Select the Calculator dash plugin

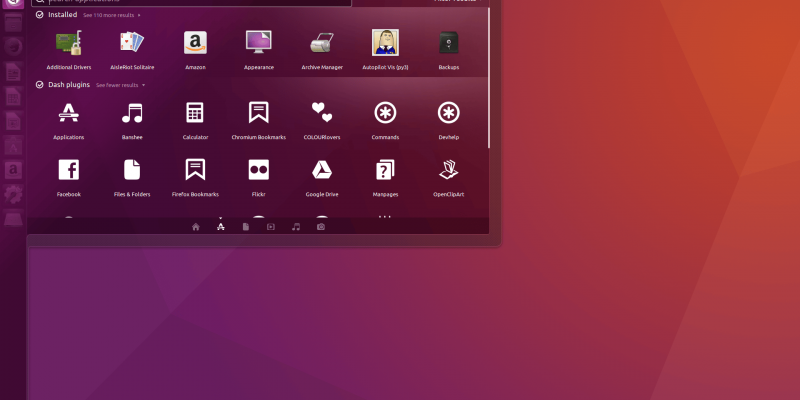(x=195, y=120)
